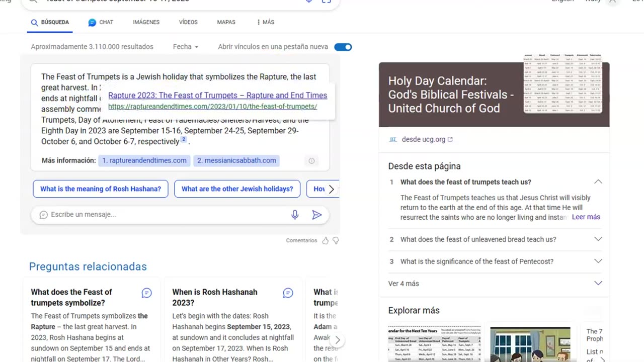Click the magnifier icon in search box

click(x=33, y=2)
